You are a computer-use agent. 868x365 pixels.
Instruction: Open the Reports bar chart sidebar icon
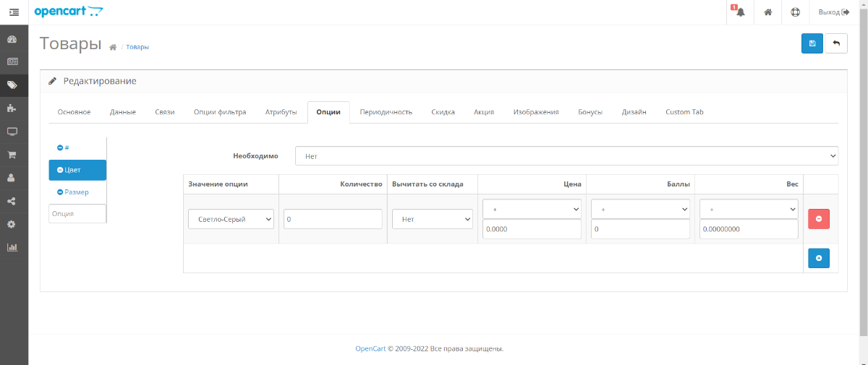[x=12, y=246]
